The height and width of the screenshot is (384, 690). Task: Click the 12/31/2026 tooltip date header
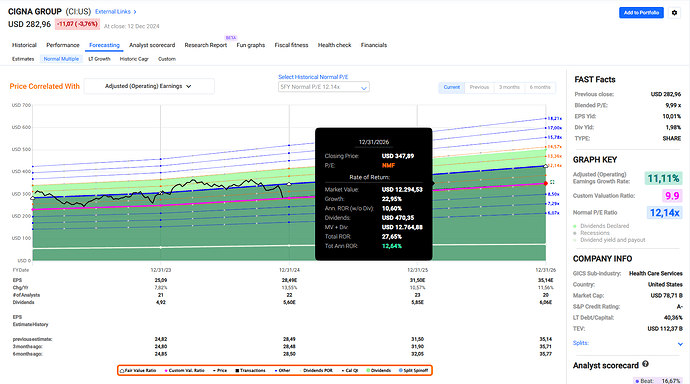[374, 142]
